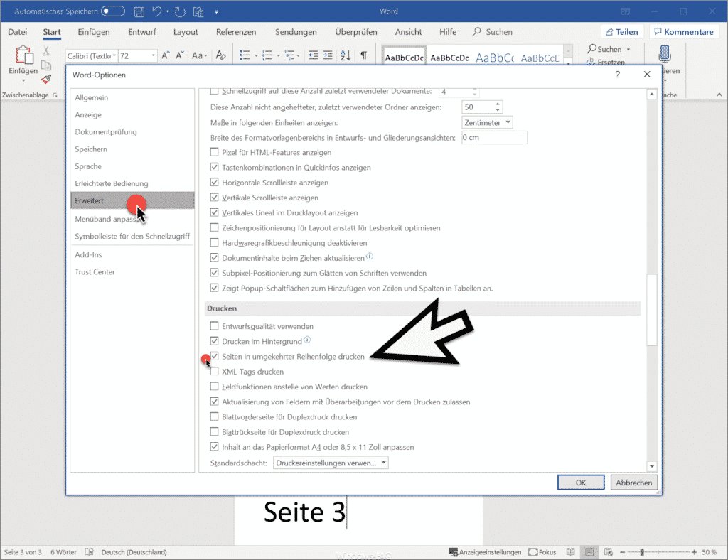The width and height of the screenshot is (728, 560).
Task: Click the Fokus icon in status bar
Action: pyautogui.click(x=533, y=552)
